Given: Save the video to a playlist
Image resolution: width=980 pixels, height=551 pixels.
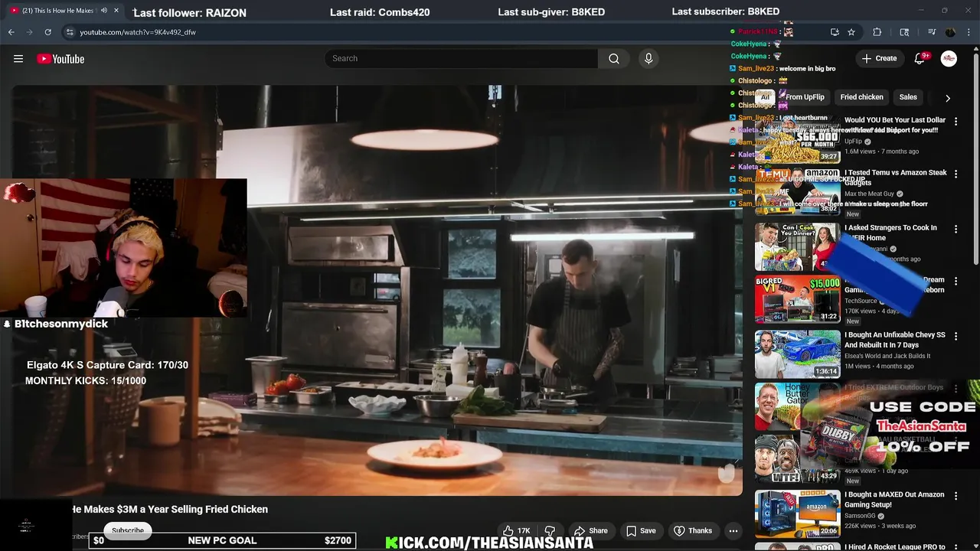Looking at the screenshot, I should click(x=641, y=530).
